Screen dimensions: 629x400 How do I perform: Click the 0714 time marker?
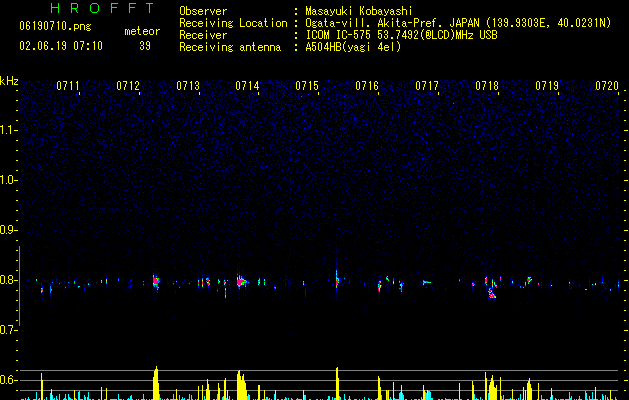click(248, 85)
